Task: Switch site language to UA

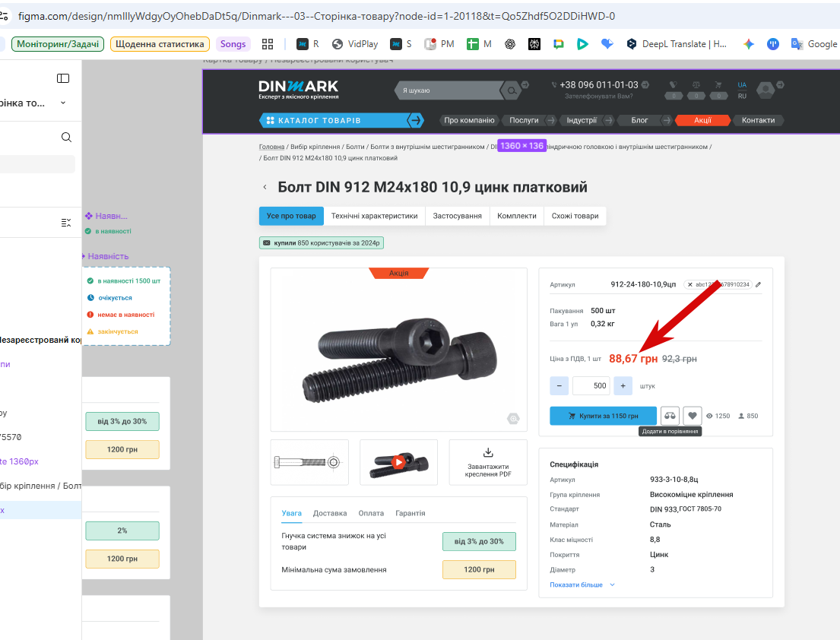Action: [742, 84]
